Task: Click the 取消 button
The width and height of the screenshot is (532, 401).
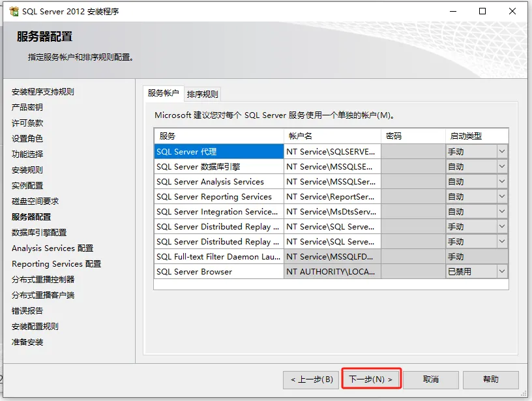Action: (431, 379)
